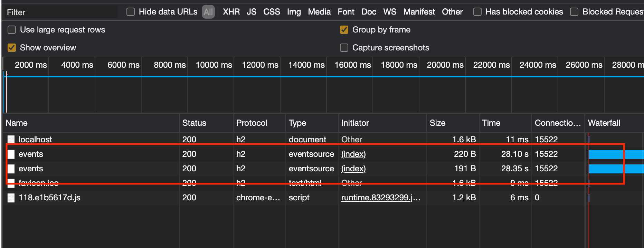This screenshot has width=644, height=248.
Task: Sort by the Status column header
Action: 194,123
